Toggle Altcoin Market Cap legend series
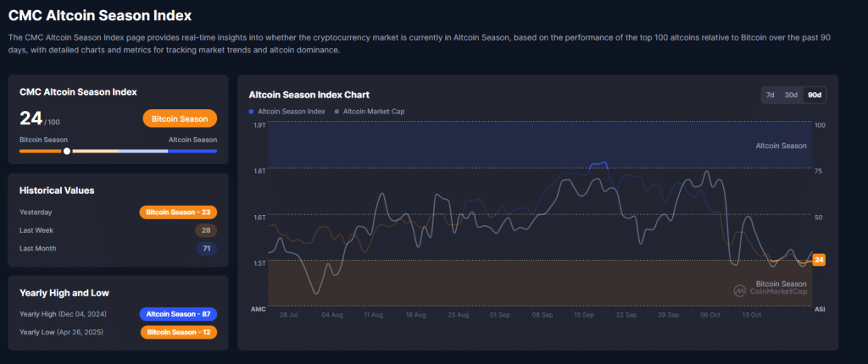 click(x=370, y=111)
